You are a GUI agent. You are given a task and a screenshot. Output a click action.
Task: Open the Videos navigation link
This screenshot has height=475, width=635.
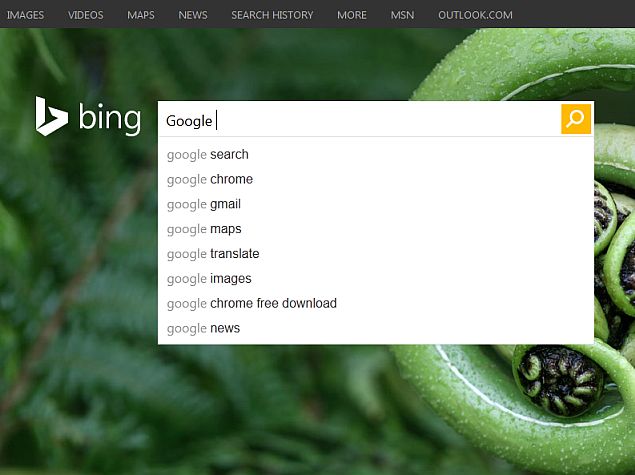point(86,15)
